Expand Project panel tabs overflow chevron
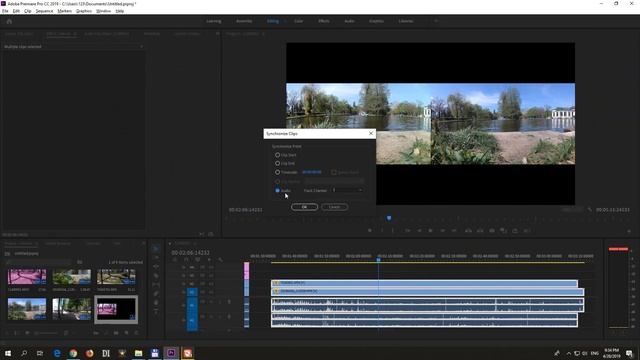Image resolution: width=640 pixels, height=360 pixels. point(143,243)
